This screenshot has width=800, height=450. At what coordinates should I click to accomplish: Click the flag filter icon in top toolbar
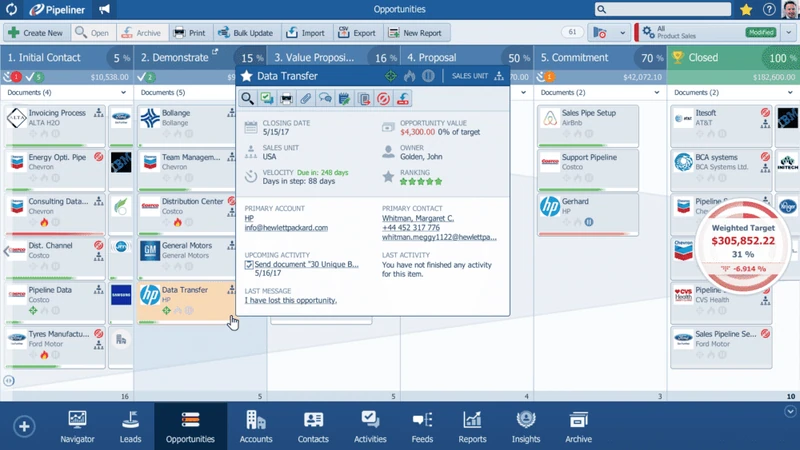[x=600, y=33]
